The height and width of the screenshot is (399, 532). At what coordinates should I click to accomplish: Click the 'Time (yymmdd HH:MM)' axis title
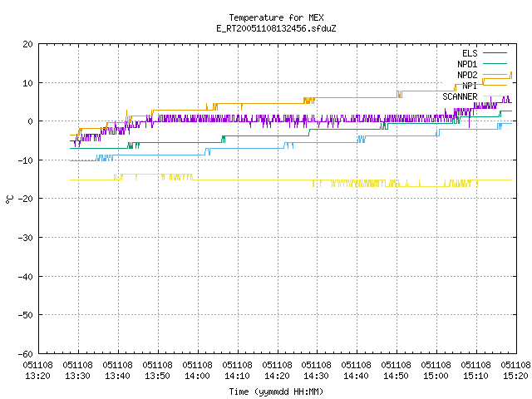click(x=276, y=392)
